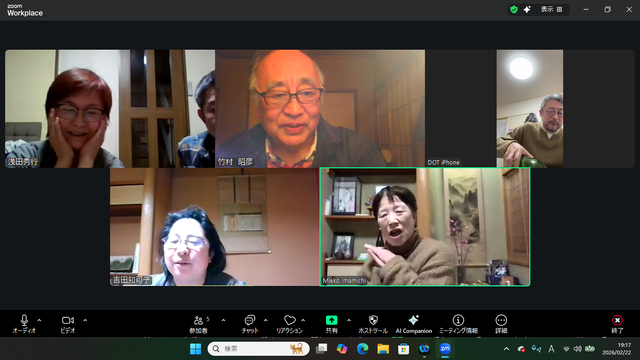Click the battery tray icon
The image size is (640, 360).
pyautogui.click(x=590, y=349)
